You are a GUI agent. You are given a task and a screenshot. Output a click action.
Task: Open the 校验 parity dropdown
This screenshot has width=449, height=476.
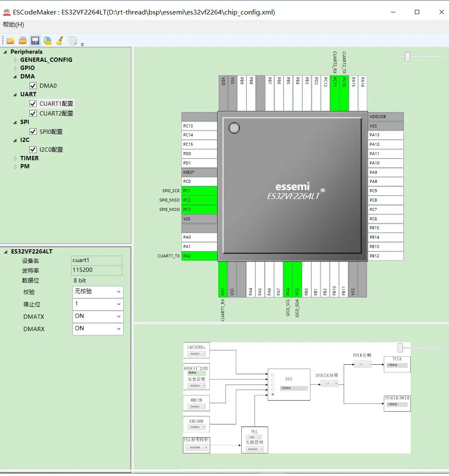98,292
